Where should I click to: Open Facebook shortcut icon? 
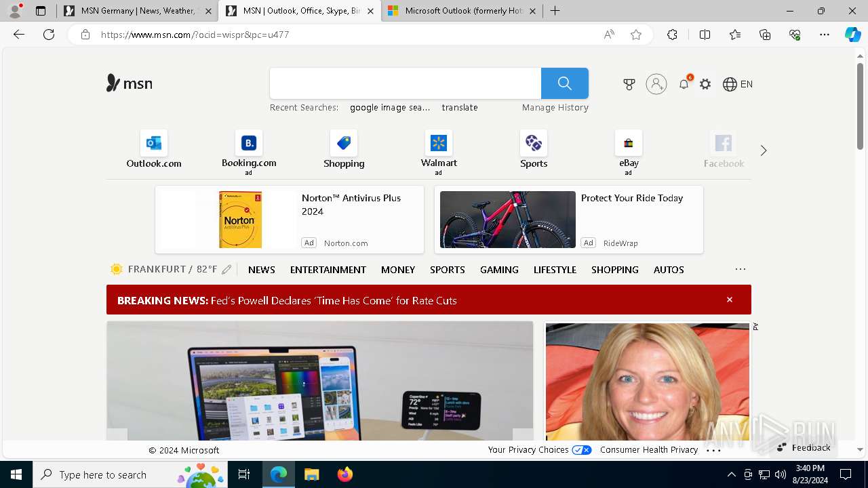[724, 143]
